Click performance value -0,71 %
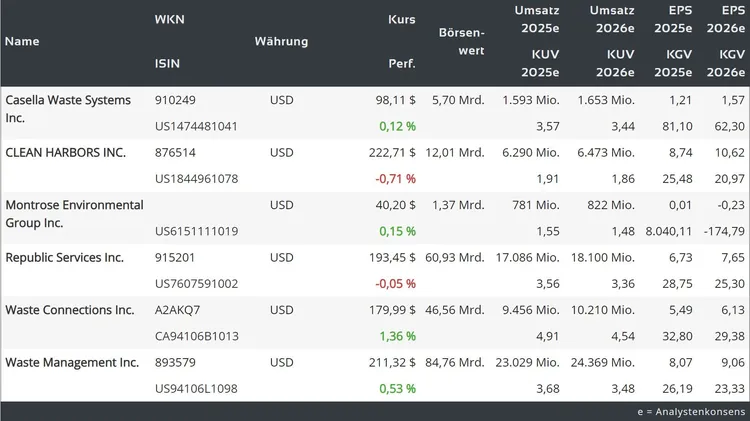Image resolution: width=750 pixels, height=421 pixels. (x=396, y=179)
